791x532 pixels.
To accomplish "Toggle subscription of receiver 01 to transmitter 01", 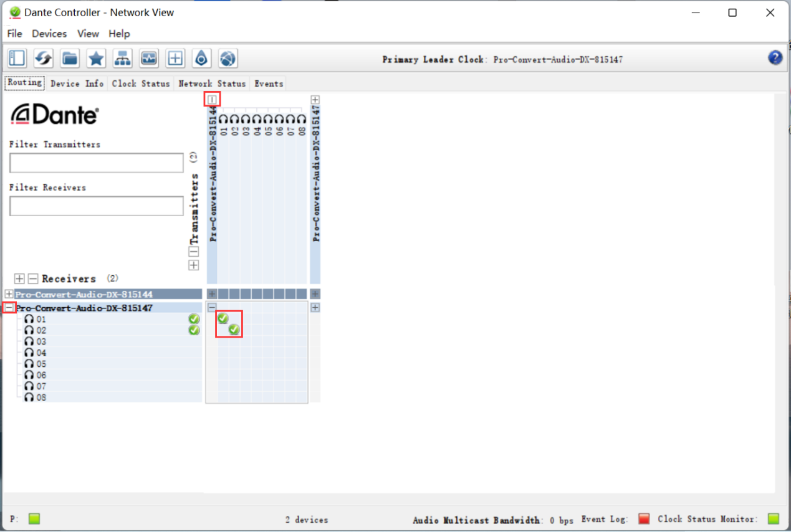I will click(223, 318).
